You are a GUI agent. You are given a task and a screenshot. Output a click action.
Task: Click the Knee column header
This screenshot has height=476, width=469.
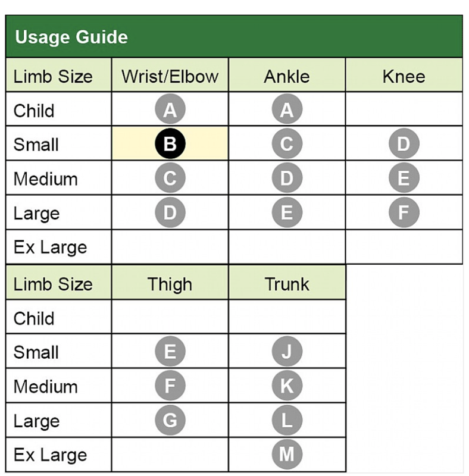(x=404, y=76)
